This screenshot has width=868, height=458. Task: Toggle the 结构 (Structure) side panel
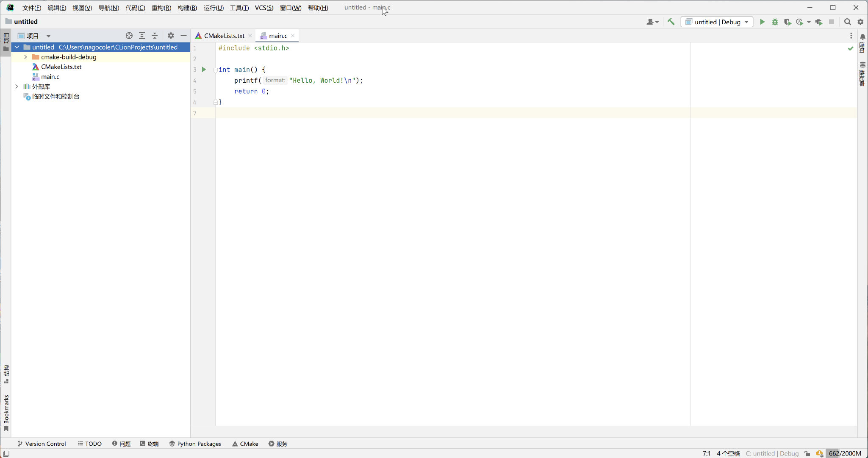point(6,374)
